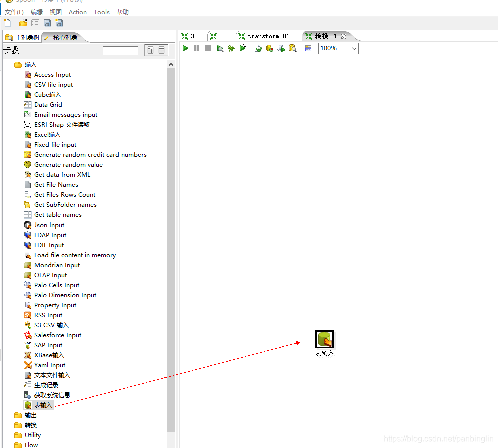Open the 视图 menu

click(55, 12)
